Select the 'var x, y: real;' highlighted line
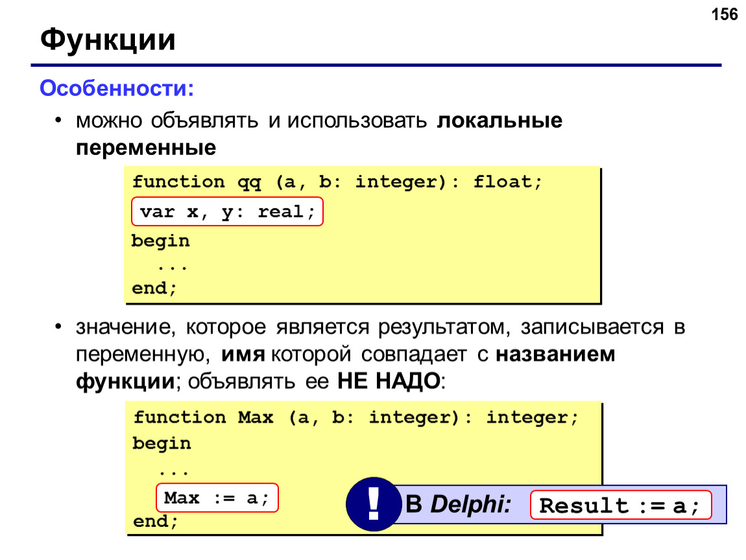This screenshot has height=560, width=746. pyautogui.click(x=228, y=211)
